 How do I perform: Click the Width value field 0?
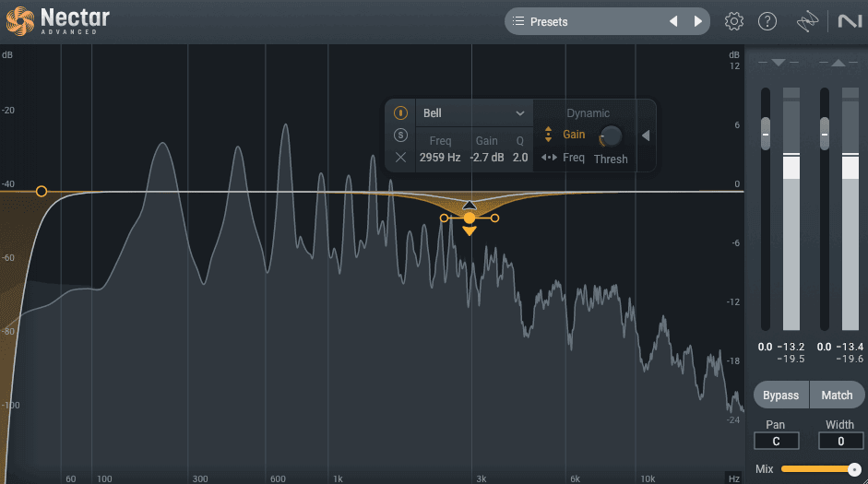pyautogui.click(x=841, y=441)
